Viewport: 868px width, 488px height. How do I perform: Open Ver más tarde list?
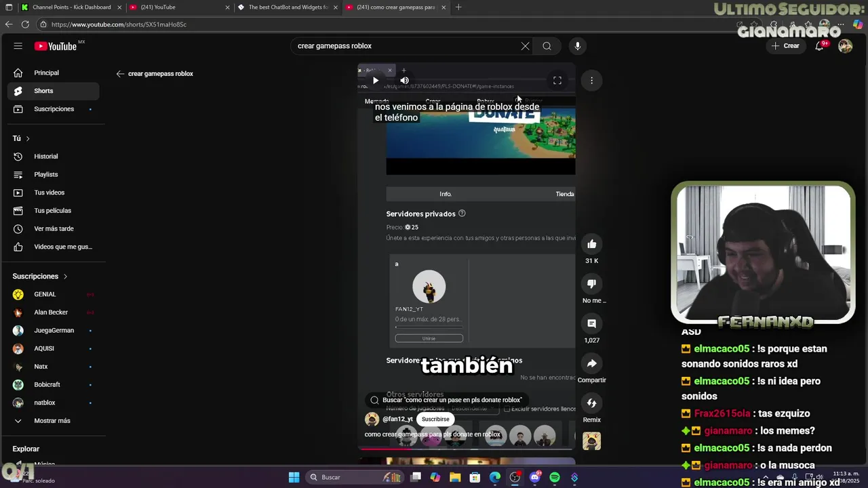52,229
